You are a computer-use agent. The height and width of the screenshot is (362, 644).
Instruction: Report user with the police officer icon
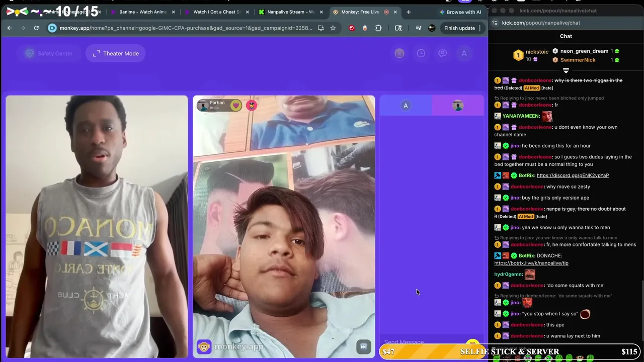pos(252,106)
